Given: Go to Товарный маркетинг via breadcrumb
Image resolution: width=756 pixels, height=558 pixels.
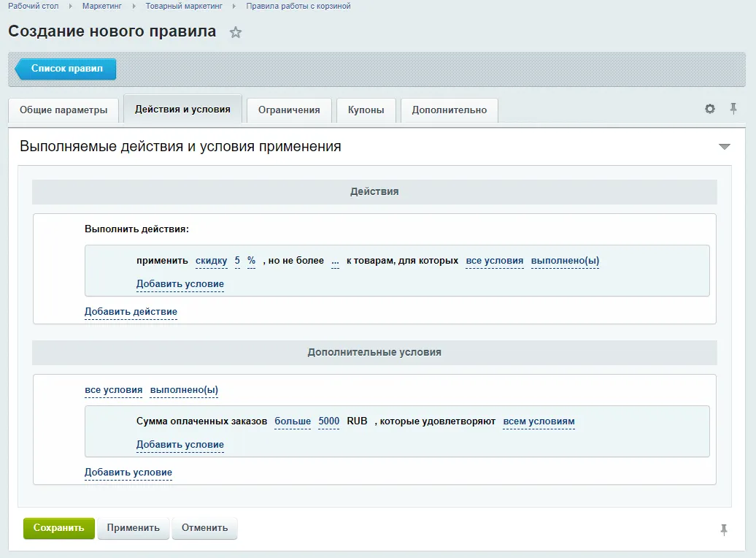Looking at the screenshot, I should click(185, 6).
